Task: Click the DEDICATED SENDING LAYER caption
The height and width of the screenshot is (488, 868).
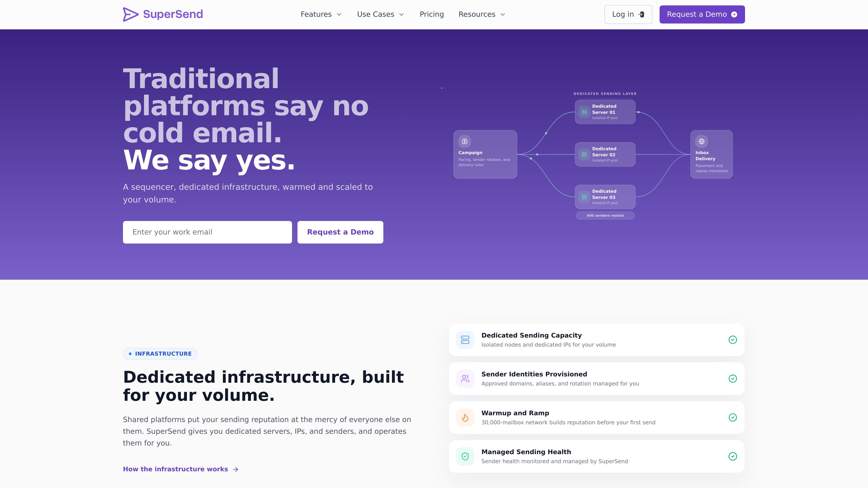Action: 605,94
